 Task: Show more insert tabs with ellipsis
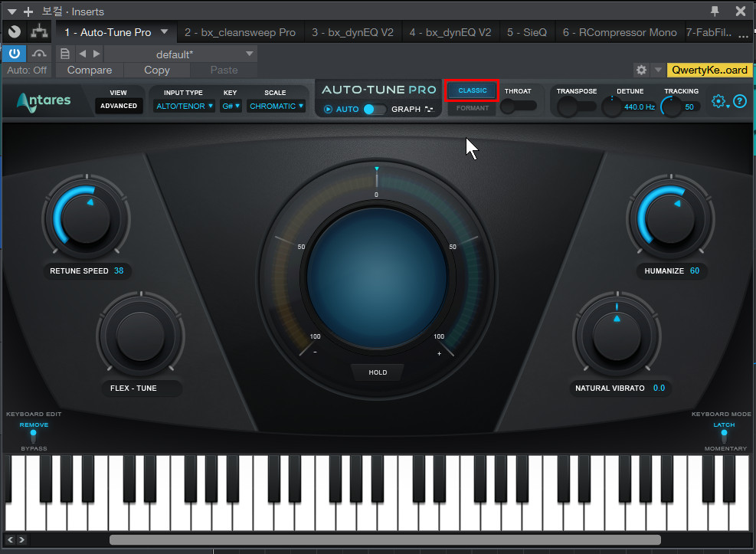743,34
